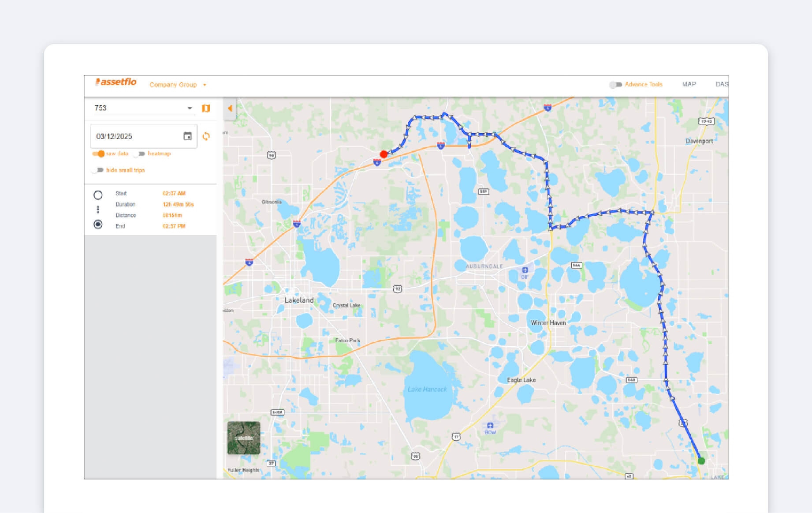
Task: Enable the hide small trips toggle
Action: click(98, 170)
